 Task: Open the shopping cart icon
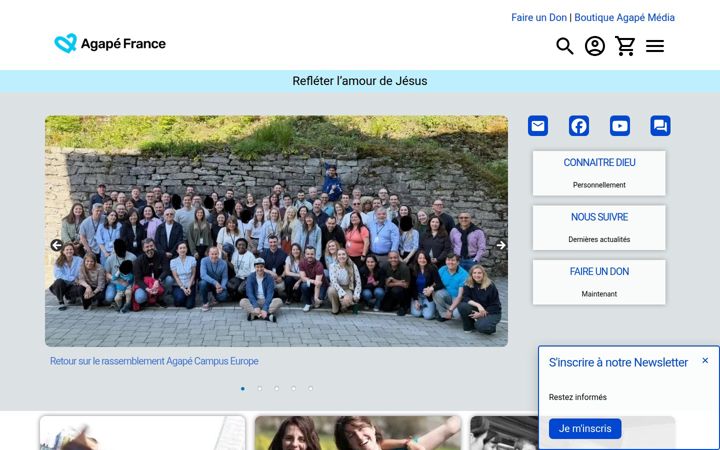(625, 46)
